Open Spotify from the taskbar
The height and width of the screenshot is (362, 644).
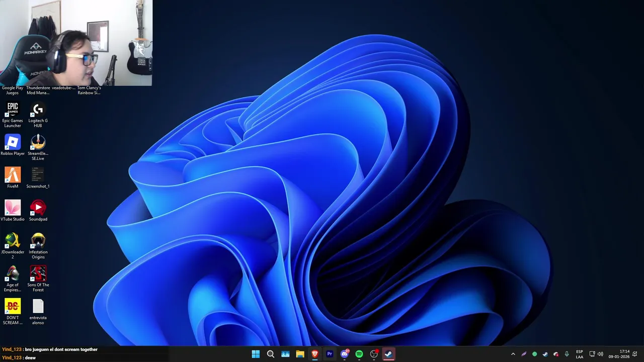coord(359,354)
